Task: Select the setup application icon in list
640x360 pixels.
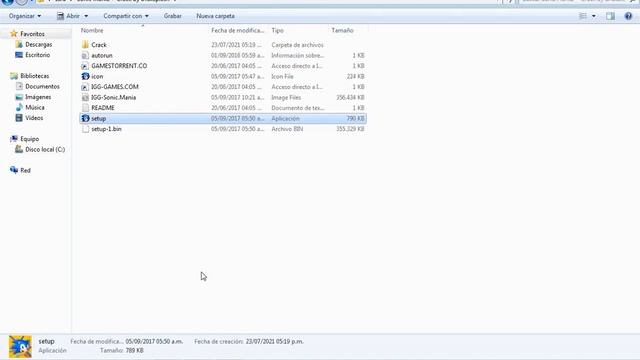Action: [x=85, y=118]
